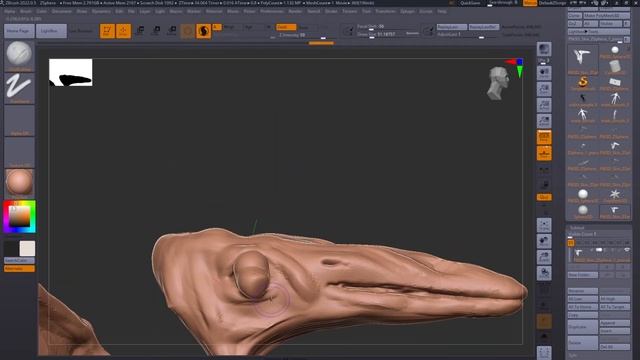Click the ReplayLast button
Image resolution: width=640 pixels, height=360 pixels.
tap(451, 27)
